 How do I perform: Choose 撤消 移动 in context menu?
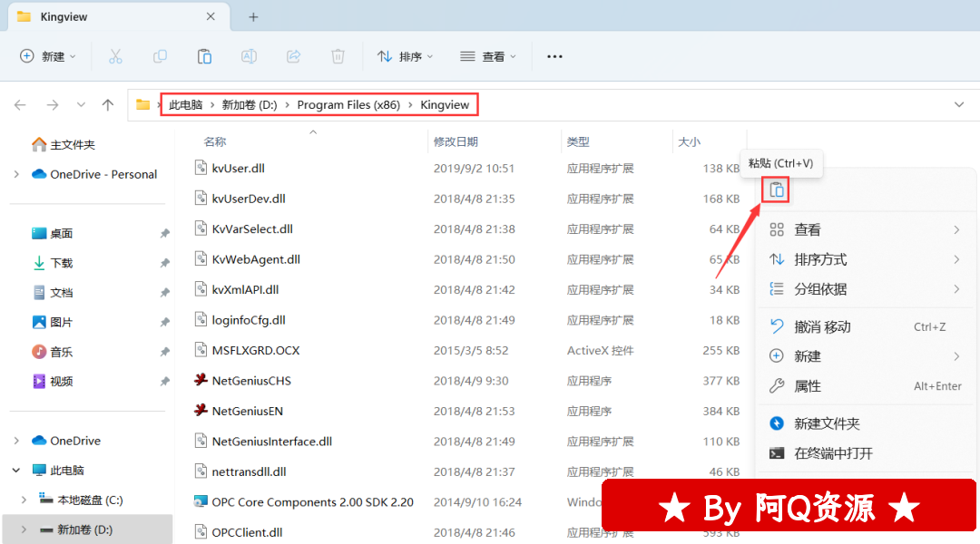866,326
